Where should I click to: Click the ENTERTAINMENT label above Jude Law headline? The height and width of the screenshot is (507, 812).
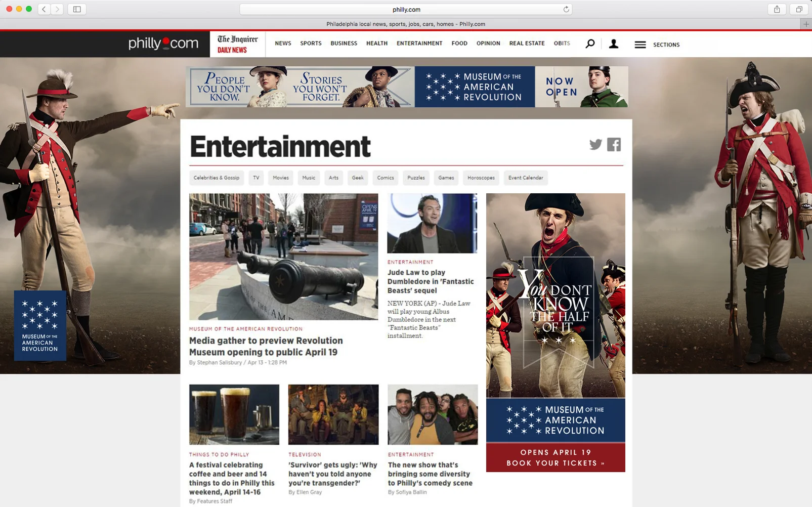pos(410,262)
